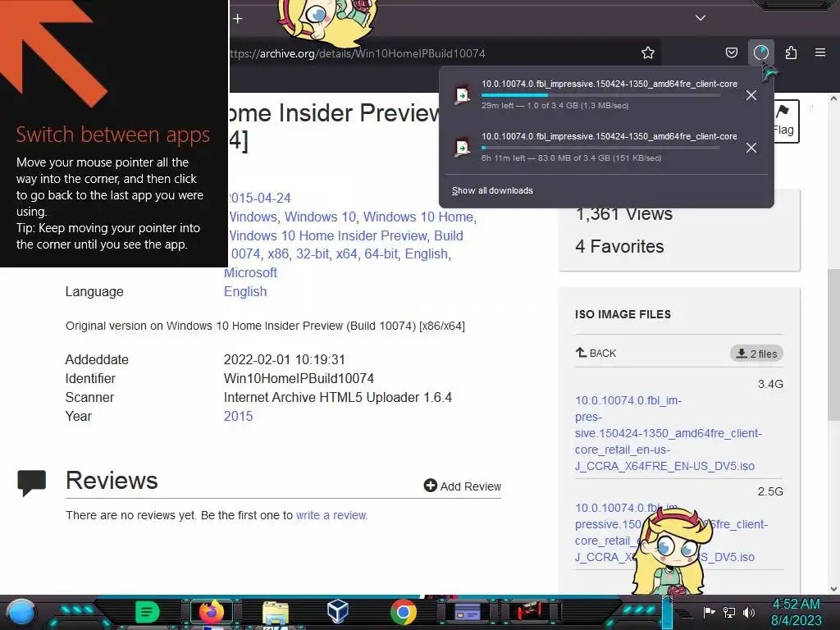840x630 pixels.
Task: Open Action Center flag tray icon
Action: click(x=709, y=612)
